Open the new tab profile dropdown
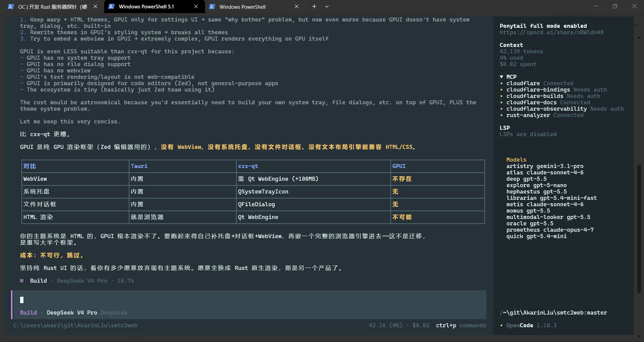The image size is (644, 342). tap(327, 7)
